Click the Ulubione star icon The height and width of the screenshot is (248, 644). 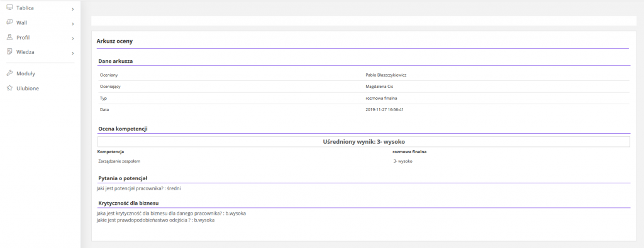tap(10, 88)
